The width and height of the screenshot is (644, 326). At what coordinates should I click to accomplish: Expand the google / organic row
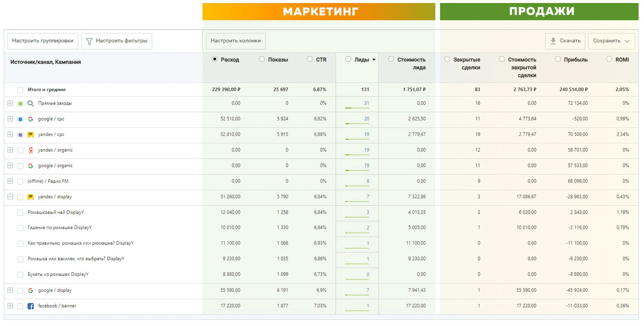[x=10, y=166]
